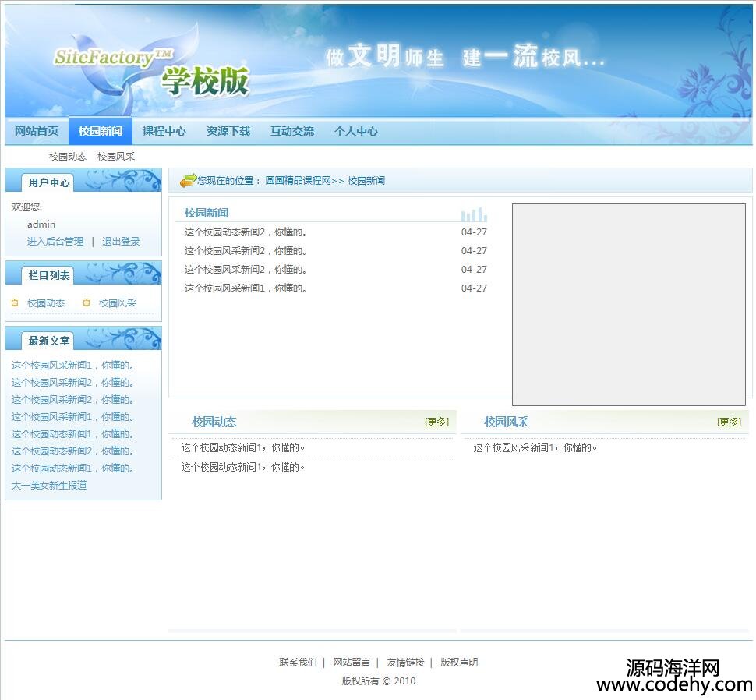Click the 圆圆精品课程网 breadcrumb link
This screenshot has height=700, width=756.
click(x=298, y=181)
